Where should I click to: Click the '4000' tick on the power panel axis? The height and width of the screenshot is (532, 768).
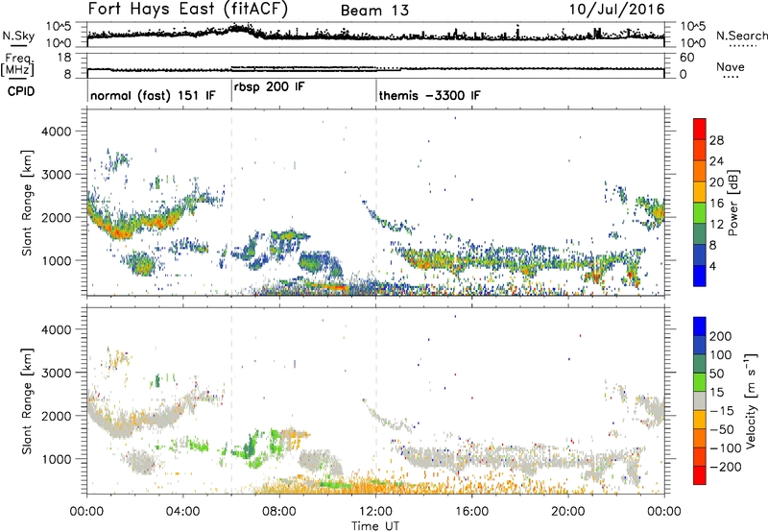click(57, 132)
